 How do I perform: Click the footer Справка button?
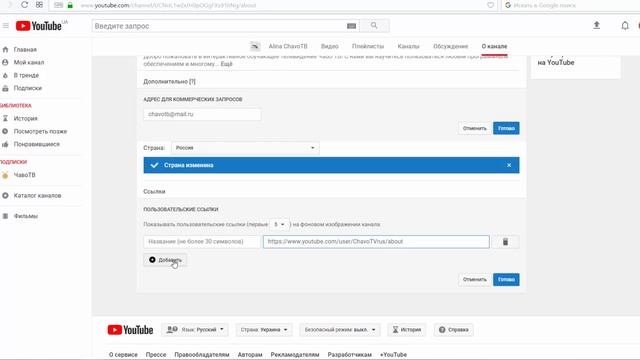(x=453, y=330)
